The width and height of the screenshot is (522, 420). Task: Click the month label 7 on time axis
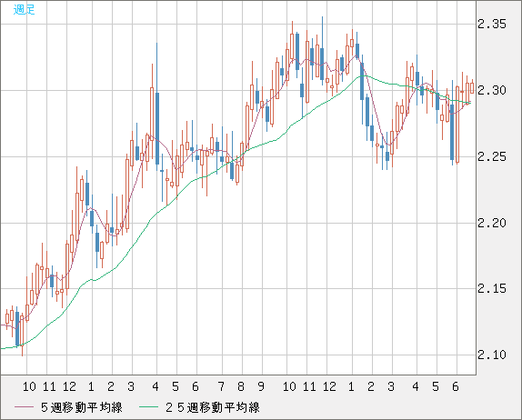point(221,386)
